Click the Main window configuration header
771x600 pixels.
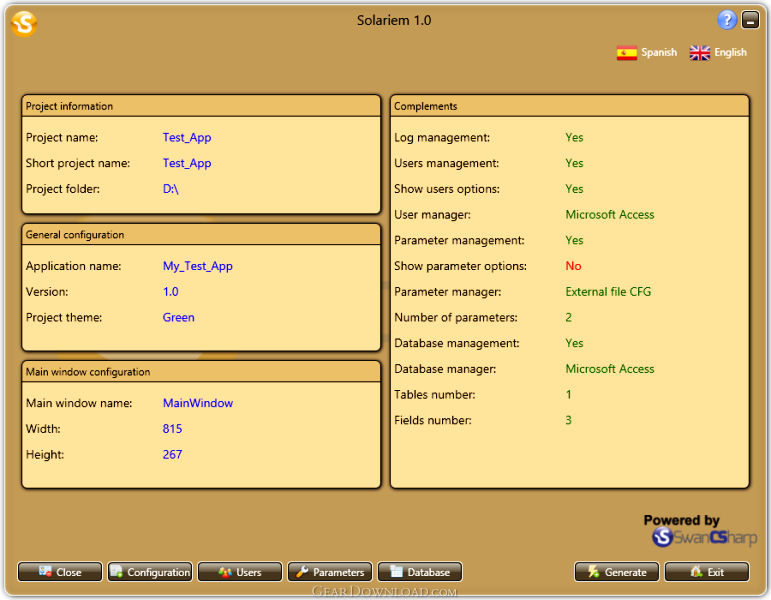click(x=201, y=372)
